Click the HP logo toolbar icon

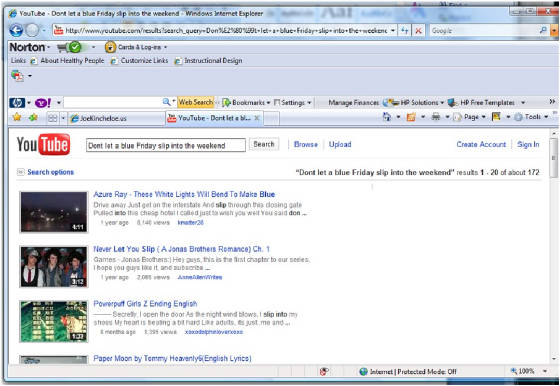point(17,103)
